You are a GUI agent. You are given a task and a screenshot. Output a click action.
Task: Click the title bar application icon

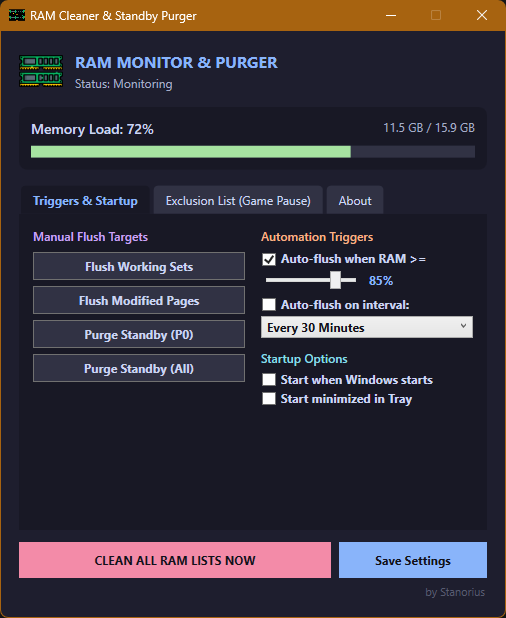coord(17,15)
